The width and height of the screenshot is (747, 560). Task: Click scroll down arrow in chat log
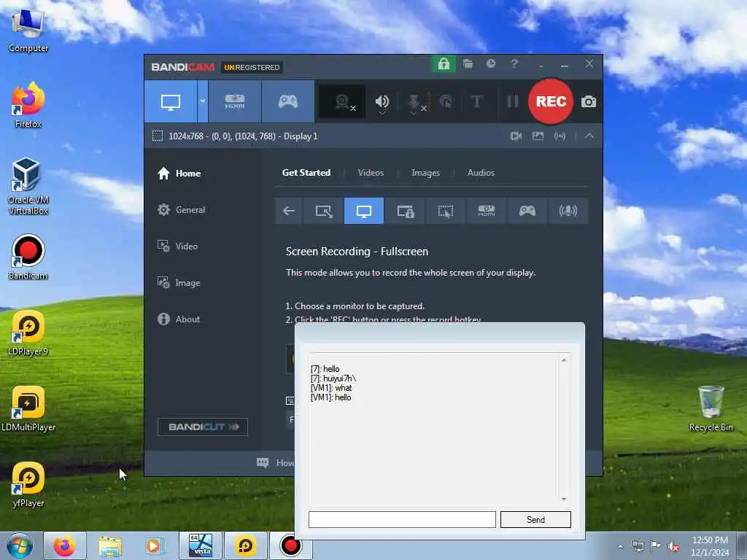[x=564, y=499]
